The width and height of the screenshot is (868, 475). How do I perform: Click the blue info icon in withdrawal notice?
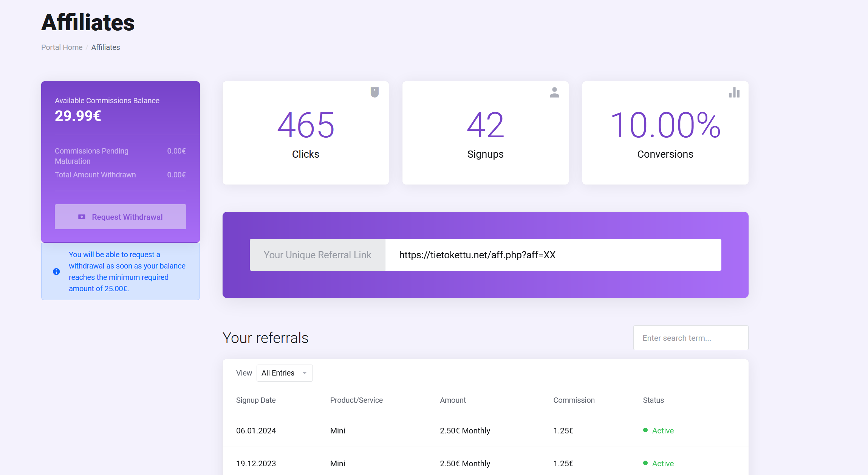56,272
